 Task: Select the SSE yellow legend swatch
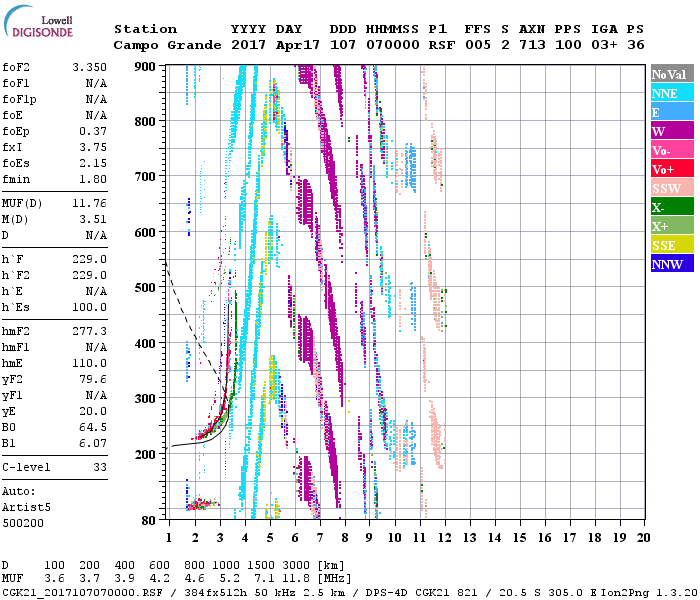point(672,245)
